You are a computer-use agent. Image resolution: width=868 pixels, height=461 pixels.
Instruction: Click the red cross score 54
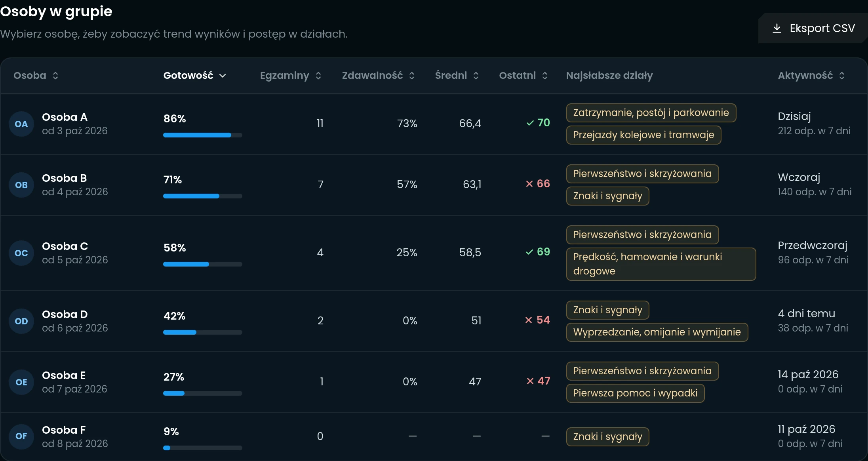tap(537, 320)
